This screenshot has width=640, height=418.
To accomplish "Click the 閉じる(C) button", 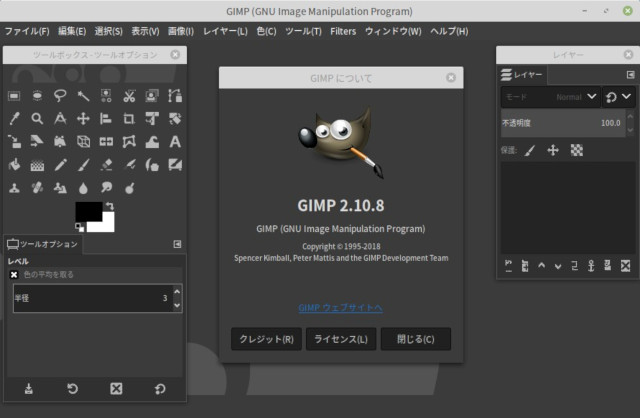I will 416,339.
